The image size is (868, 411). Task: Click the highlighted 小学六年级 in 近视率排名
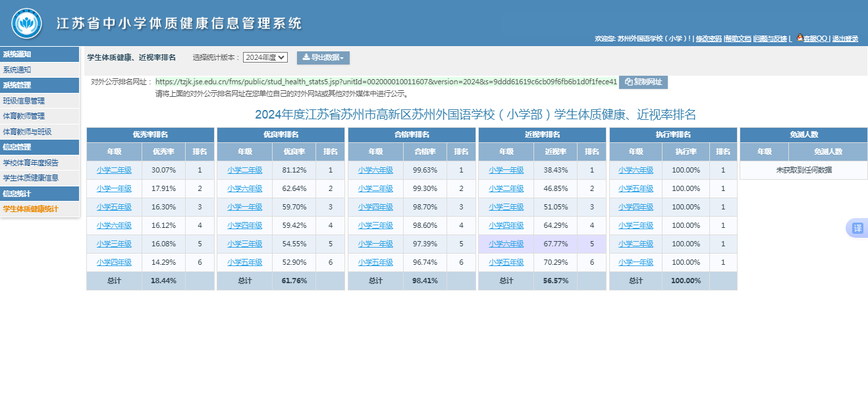[506, 244]
